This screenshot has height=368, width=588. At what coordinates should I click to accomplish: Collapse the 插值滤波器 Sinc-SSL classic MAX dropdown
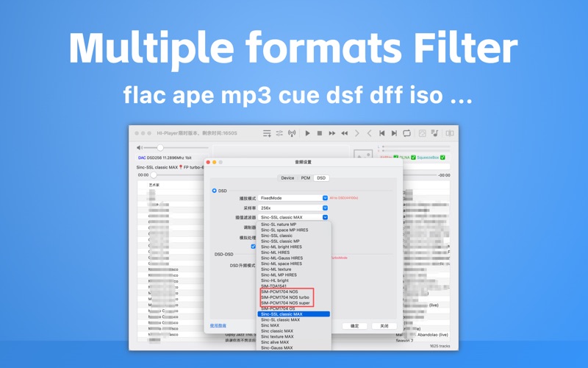click(x=293, y=217)
